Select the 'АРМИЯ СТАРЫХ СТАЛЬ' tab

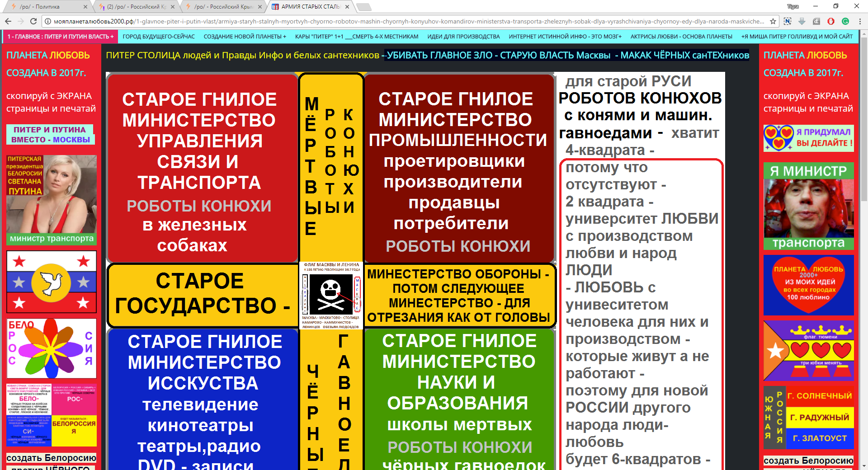point(310,7)
